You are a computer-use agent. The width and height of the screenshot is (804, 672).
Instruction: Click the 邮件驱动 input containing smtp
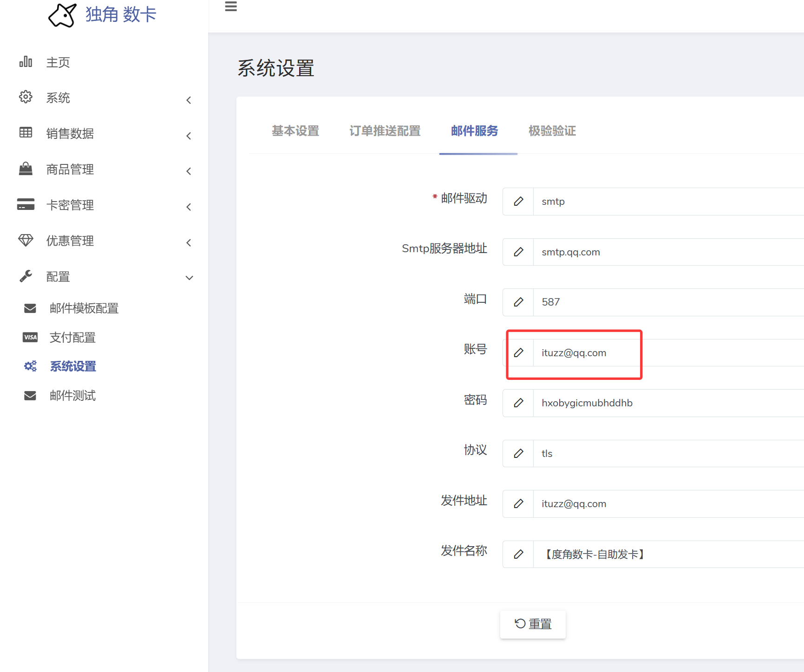(669, 202)
